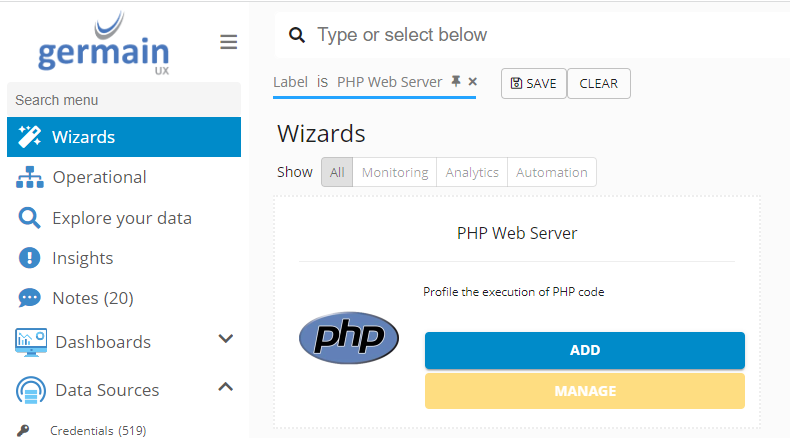Type in the Search menu field

123,100
